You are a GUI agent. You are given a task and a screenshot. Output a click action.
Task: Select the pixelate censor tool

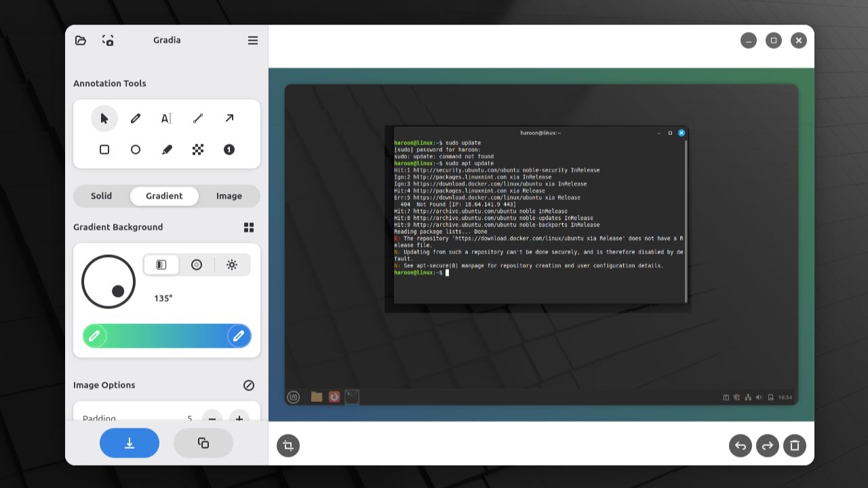(198, 149)
